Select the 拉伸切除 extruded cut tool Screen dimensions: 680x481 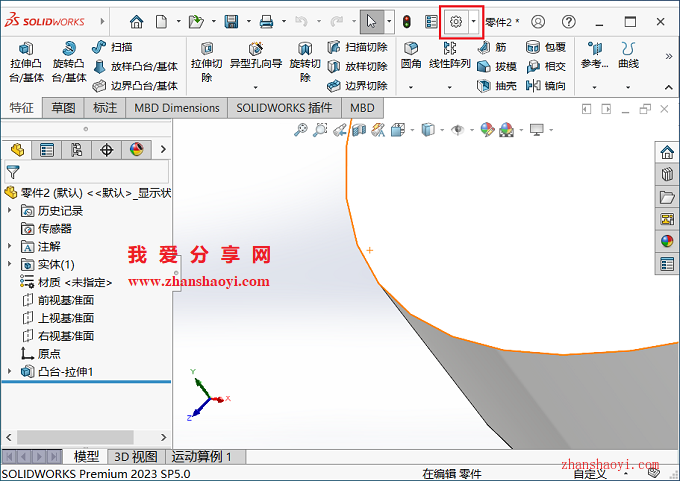pyautogui.click(x=206, y=62)
